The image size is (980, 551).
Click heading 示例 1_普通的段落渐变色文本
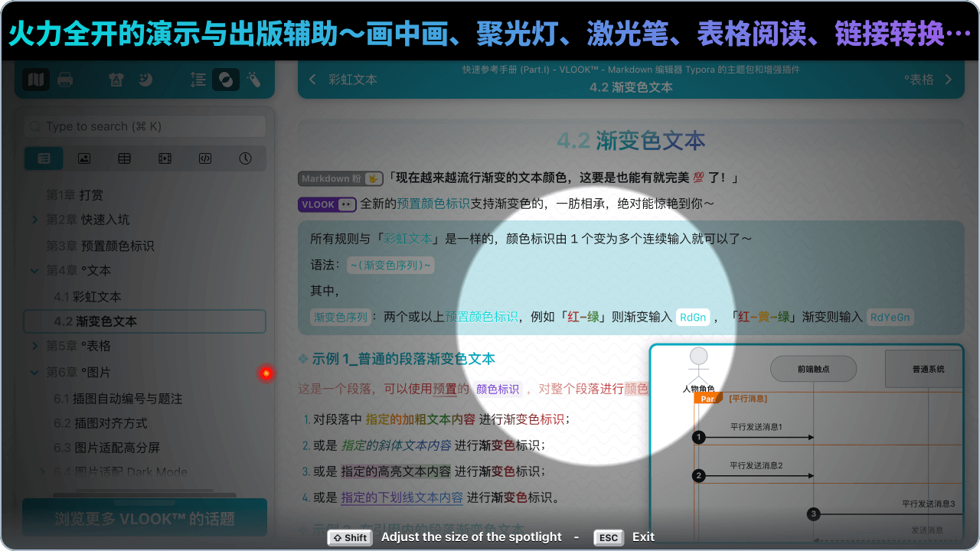pyautogui.click(x=403, y=359)
